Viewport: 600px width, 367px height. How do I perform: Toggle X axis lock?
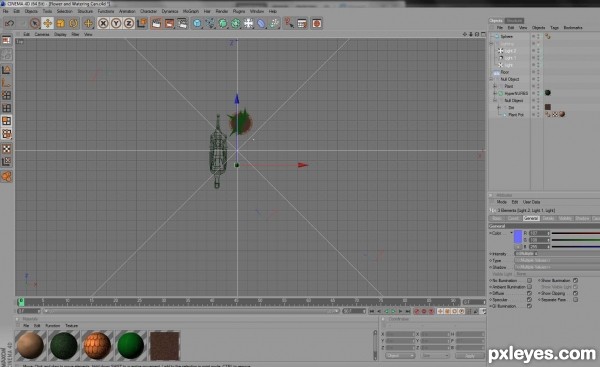tap(103, 23)
